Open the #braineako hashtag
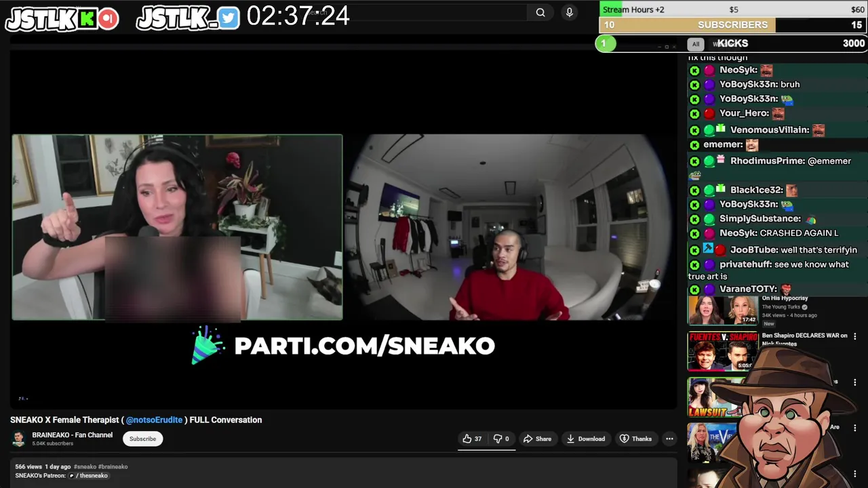The width and height of the screenshot is (868, 488). click(x=113, y=466)
